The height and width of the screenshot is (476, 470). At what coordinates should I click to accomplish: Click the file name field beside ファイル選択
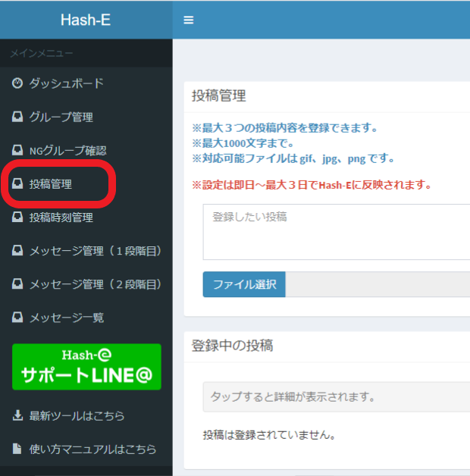point(378,284)
